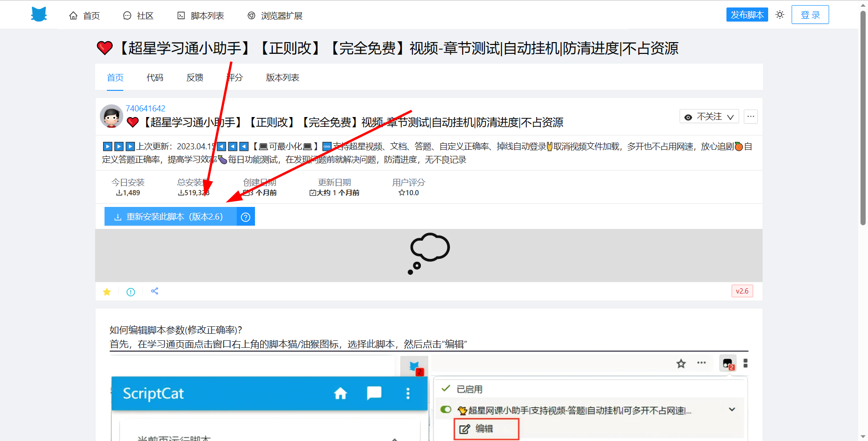Click the browser horizontal ellipsis icon
Image resolution: width=868 pixels, height=441 pixels.
(x=702, y=363)
